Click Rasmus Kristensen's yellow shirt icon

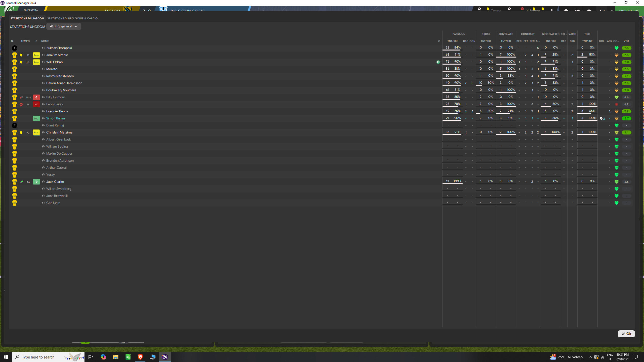[x=15, y=76]
